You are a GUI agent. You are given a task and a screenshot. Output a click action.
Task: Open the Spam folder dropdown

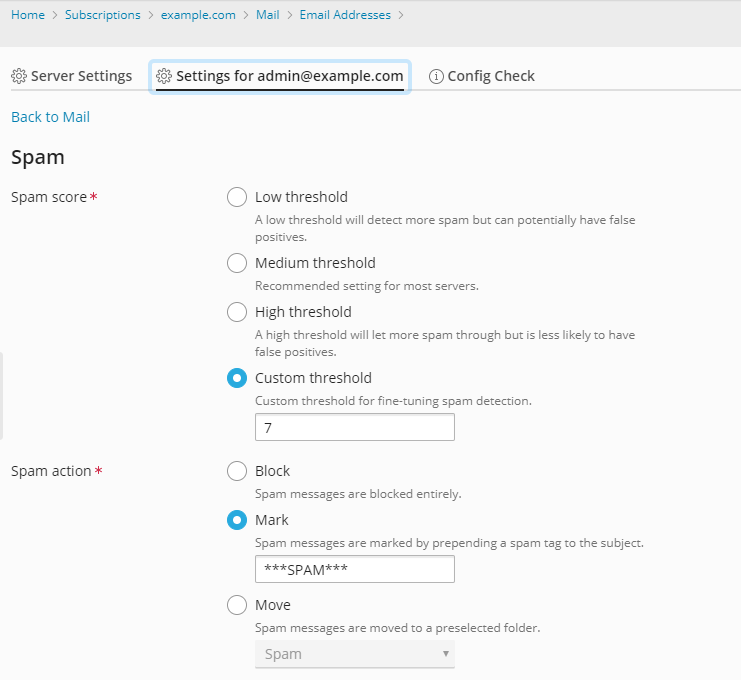tap(355, 654)
